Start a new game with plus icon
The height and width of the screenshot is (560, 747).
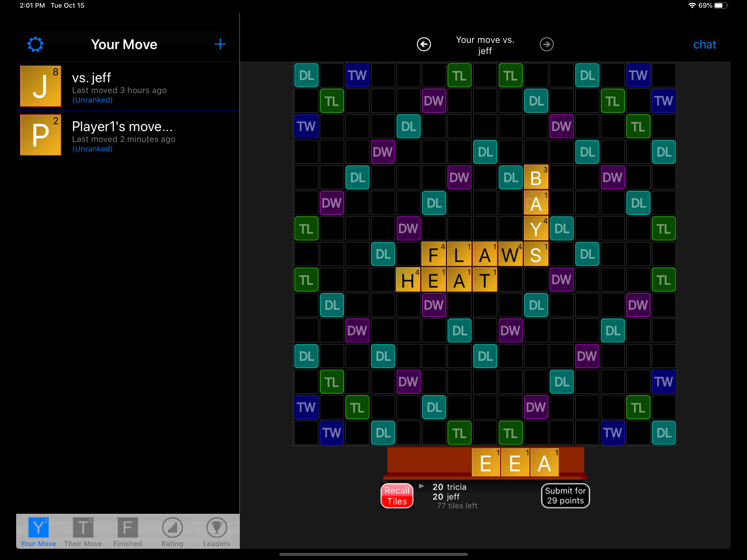220,44
